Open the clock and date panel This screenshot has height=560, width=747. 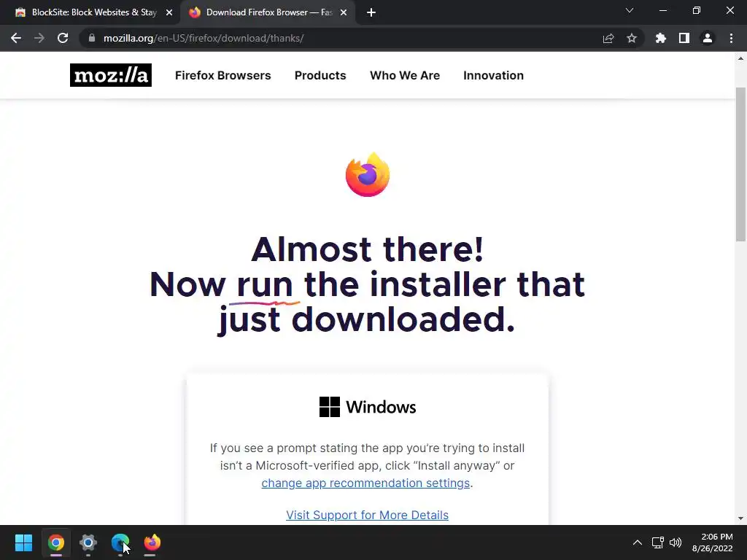[713, 542]
